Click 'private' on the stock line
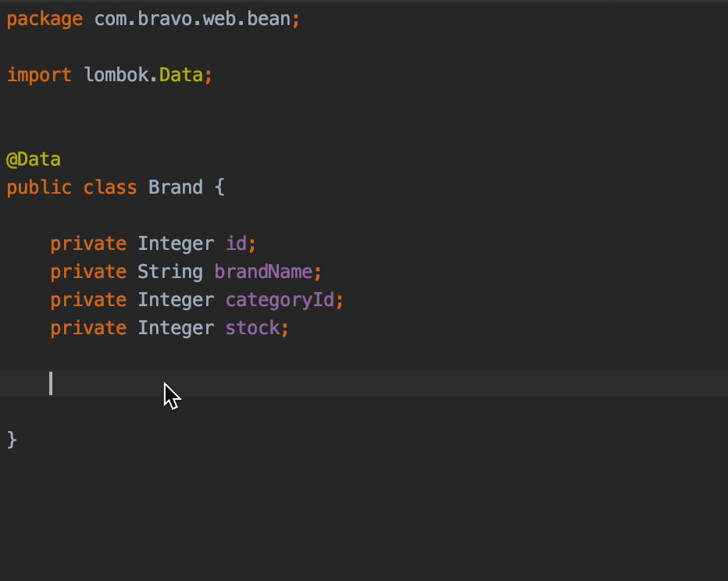Viewport: 728px width, 581px height. [x=88, y=329]
